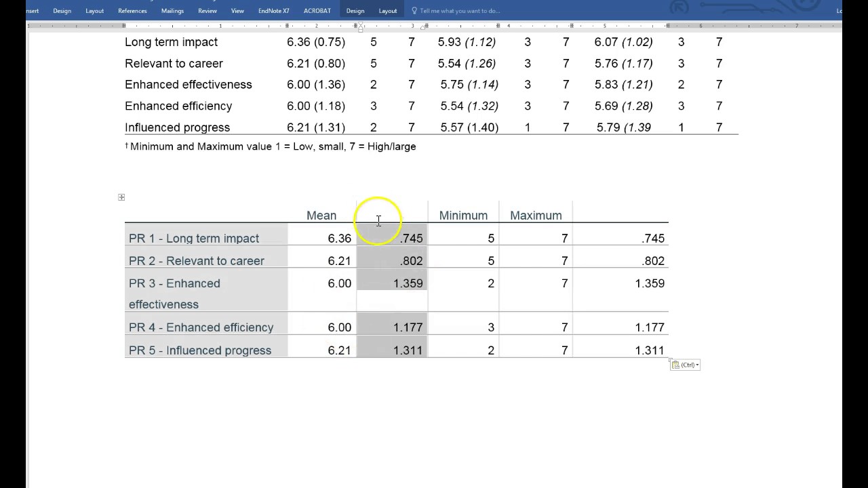Open the Table Tools Layout tab
Screen dimensions: 868x488
pos(388,11)
